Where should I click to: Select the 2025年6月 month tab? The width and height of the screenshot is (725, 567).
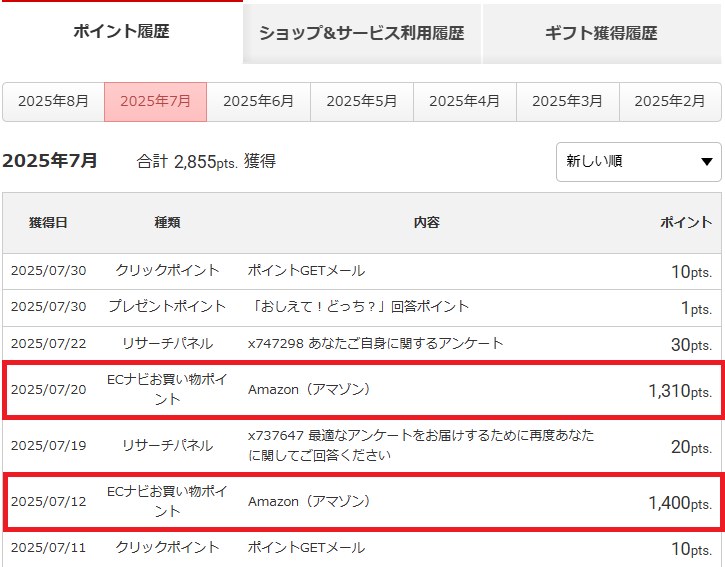(258, 101)
